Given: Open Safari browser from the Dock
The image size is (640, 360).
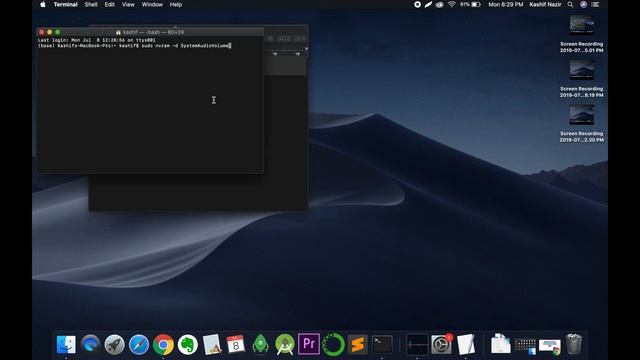Looking at the screenshot, I should pos(139,344).
